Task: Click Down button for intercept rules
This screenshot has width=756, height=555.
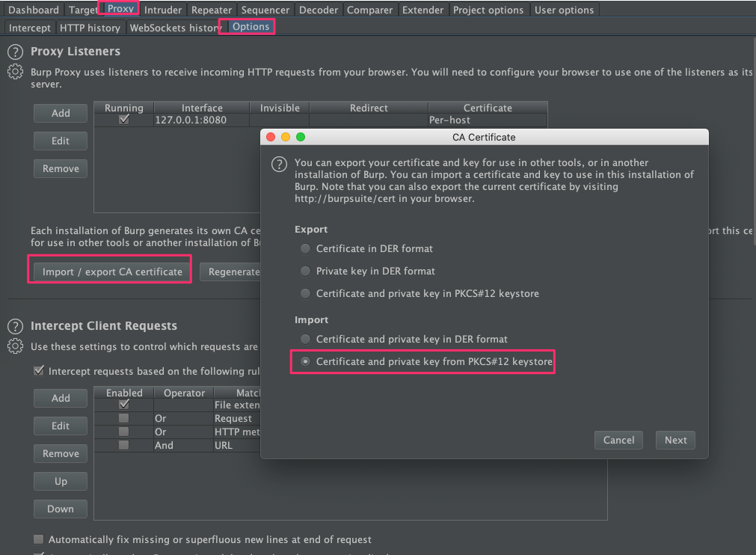Action: click(61, 509)
